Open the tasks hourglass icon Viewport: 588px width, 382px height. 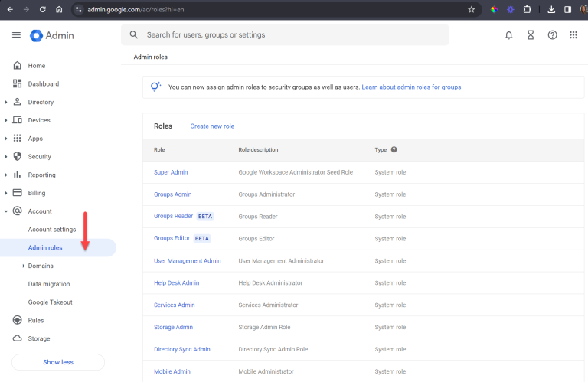[531, 35]
